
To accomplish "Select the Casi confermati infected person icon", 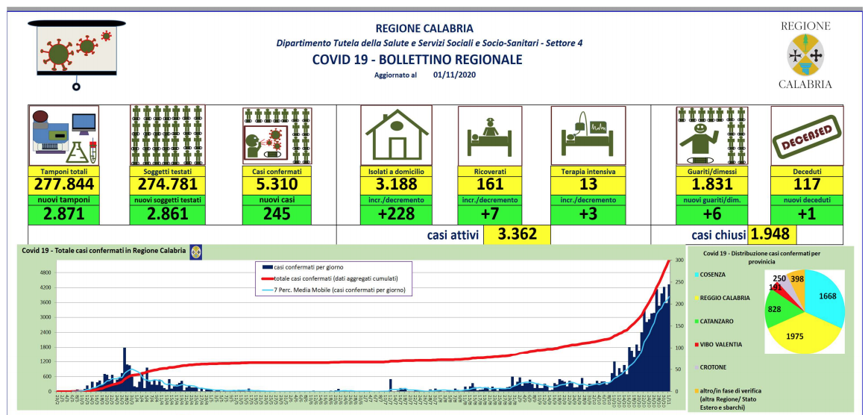I will 277,136.
